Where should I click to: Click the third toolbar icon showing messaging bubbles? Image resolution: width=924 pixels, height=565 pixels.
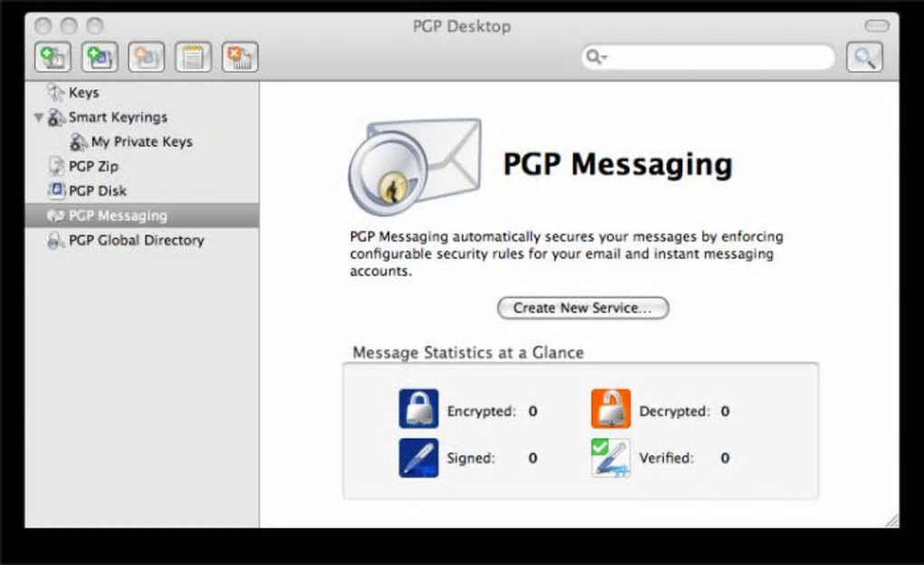click(146, 57)
